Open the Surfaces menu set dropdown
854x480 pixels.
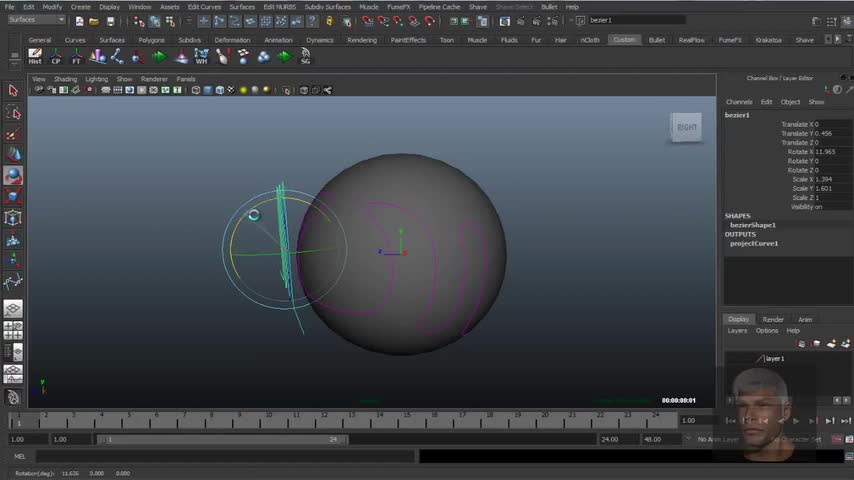coord(36,20)
